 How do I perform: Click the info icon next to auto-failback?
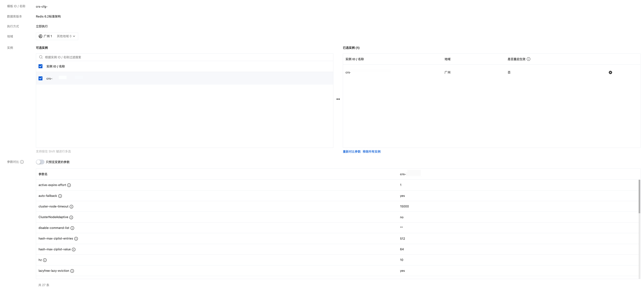(x=60, y=196)
